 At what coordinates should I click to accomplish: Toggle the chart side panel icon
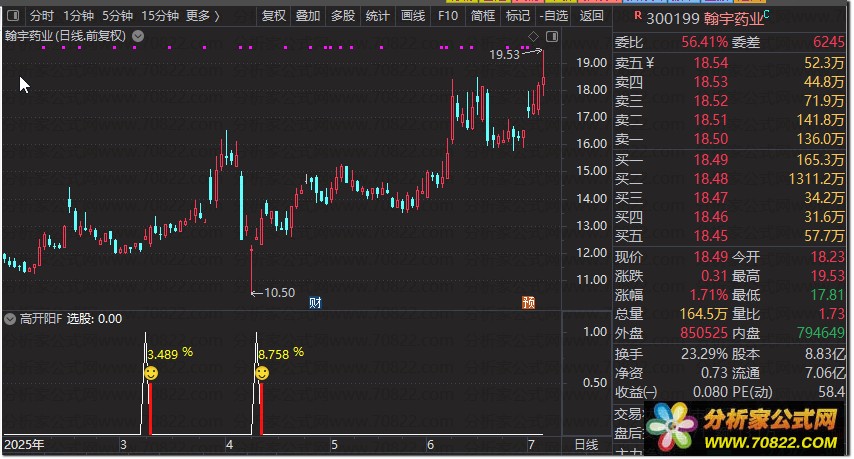[x=552, y=36]
